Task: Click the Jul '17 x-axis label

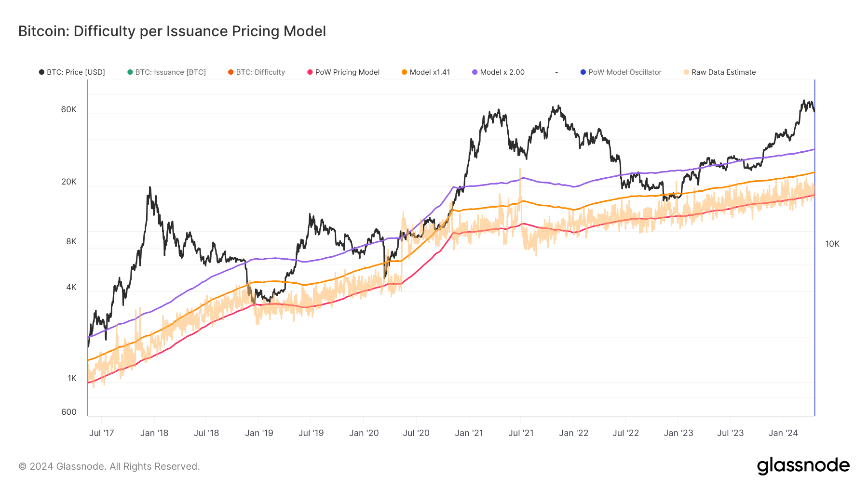Action: coord(102,433)
